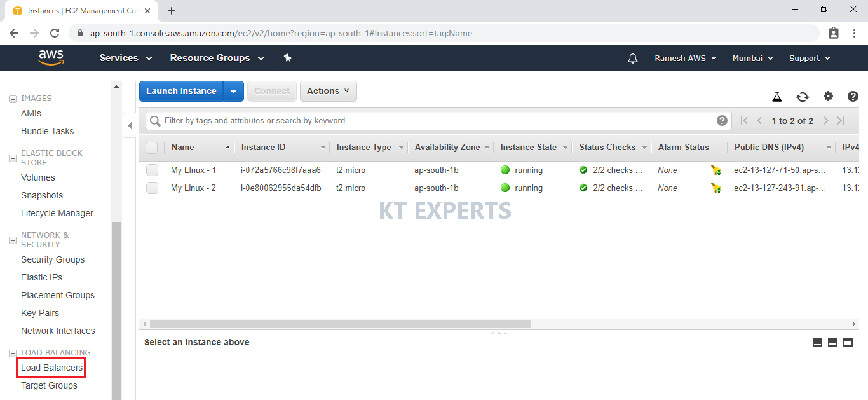Select instance ID i-0e80062955da54dfb
Screen dimensions: 868x400
[x=281, y=188]
